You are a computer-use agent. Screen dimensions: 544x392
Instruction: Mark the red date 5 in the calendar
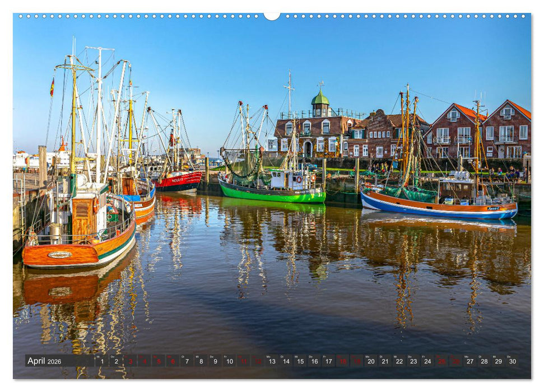[159, 362]
